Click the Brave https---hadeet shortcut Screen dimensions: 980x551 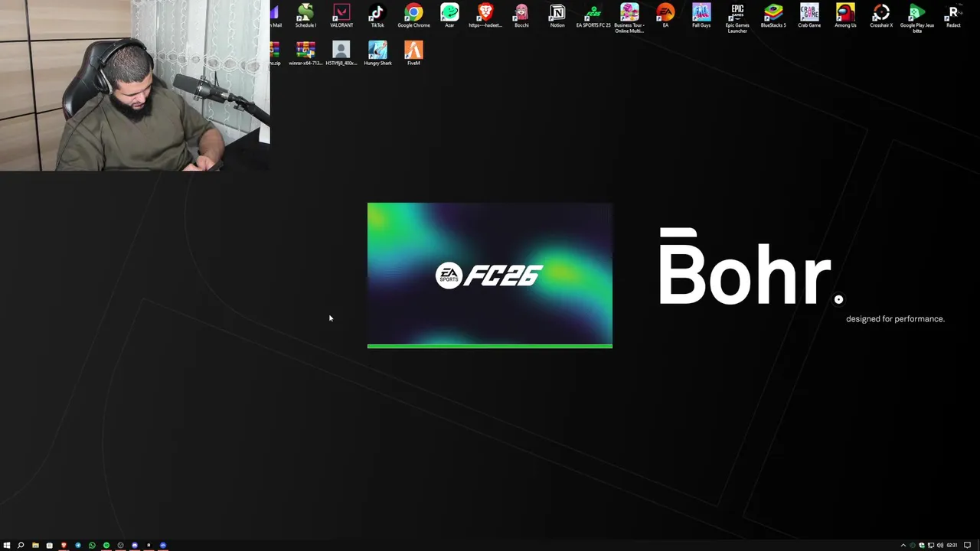pyautogui.click(x=485, y=16)
